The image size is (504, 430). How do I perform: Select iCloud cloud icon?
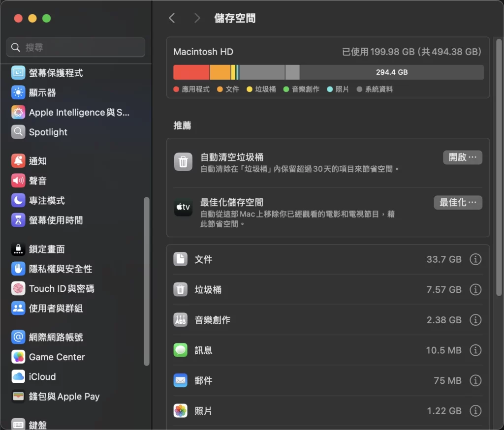[x=18, y=376]
